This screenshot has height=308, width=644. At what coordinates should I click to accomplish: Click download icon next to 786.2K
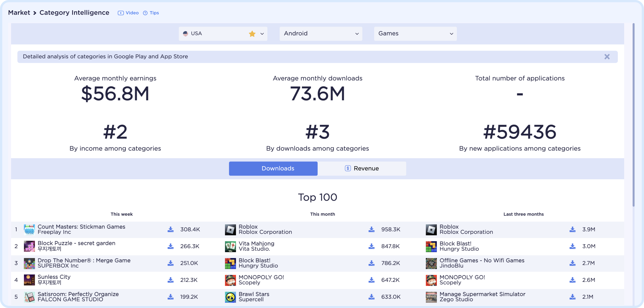coord(371,263)
